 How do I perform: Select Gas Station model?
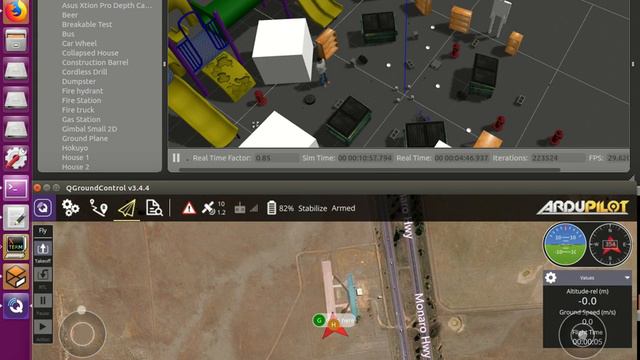[x=81, y=120]
